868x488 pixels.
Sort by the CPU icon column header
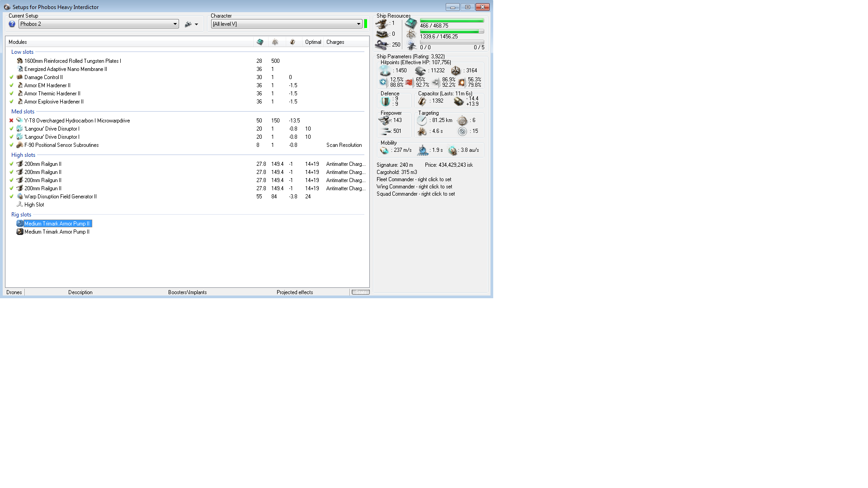[x=260, y=42]
